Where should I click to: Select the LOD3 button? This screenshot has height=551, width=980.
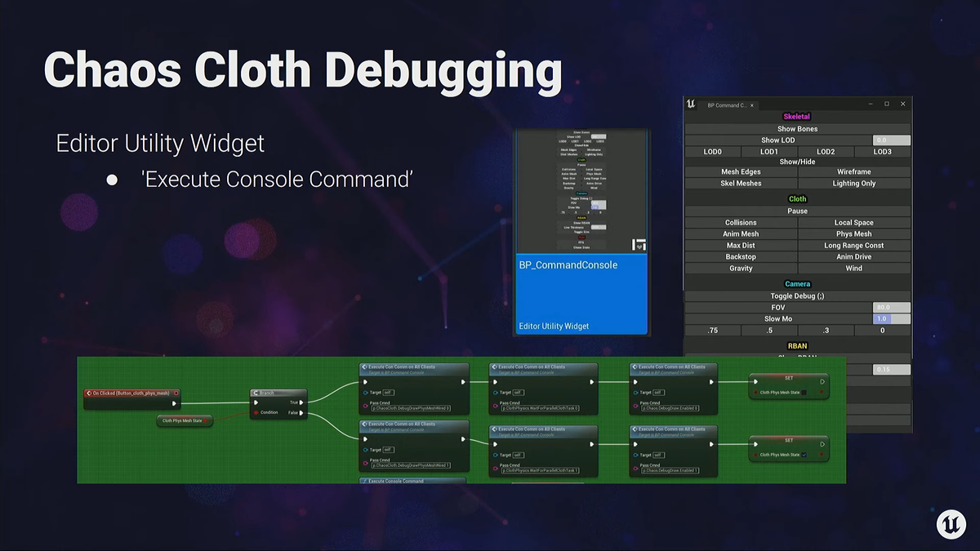tap(882, 152)
